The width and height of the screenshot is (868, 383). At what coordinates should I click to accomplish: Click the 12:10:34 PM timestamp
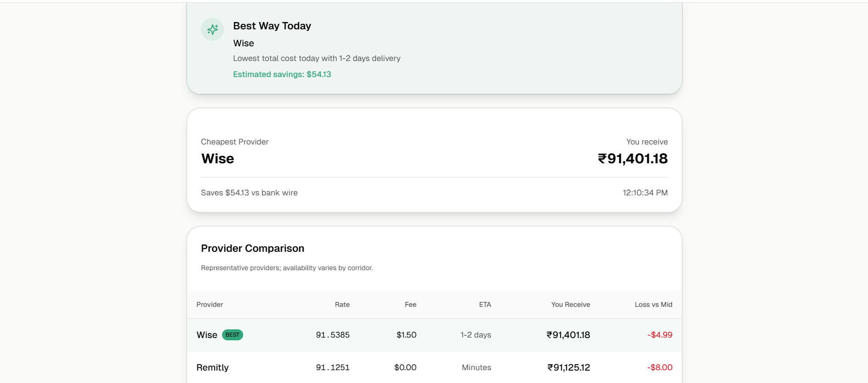pos(645,193)
